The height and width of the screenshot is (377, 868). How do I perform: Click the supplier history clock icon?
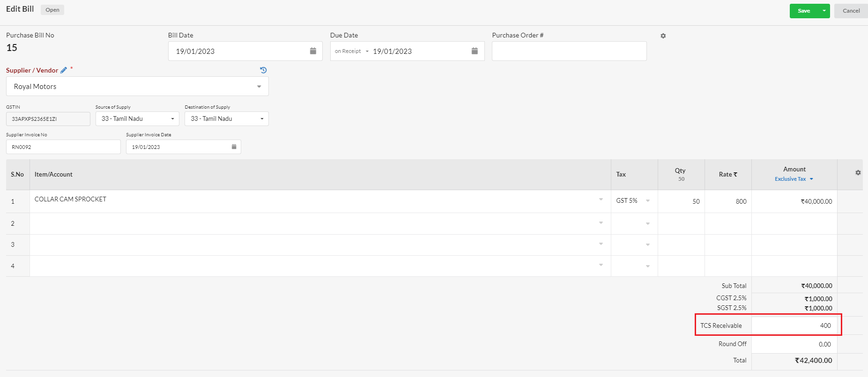pyautogui.click(x=263, y=70)
